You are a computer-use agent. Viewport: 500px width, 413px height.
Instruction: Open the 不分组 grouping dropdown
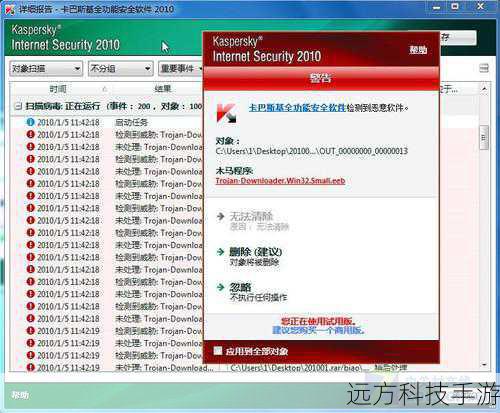(x=120, y=69)
